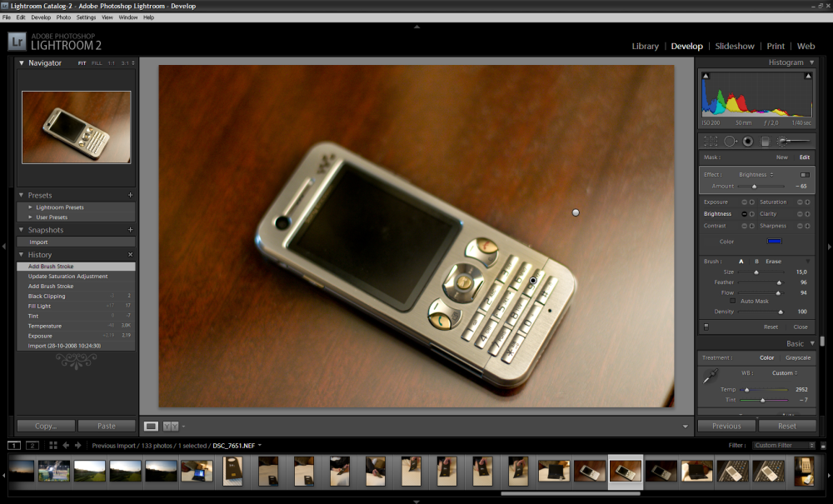Enable the Auto Mask checkbox
This screenshot has height=504, width=833.
[x=732, y=301]
